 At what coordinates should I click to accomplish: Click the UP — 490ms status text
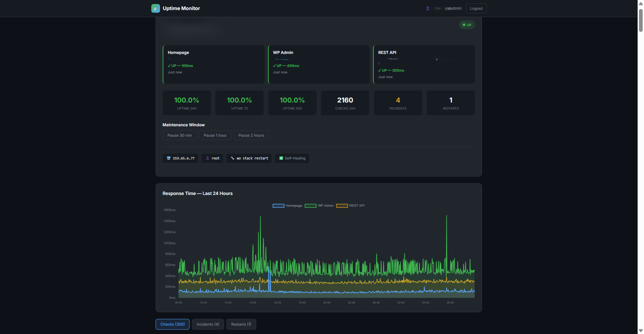286,66
